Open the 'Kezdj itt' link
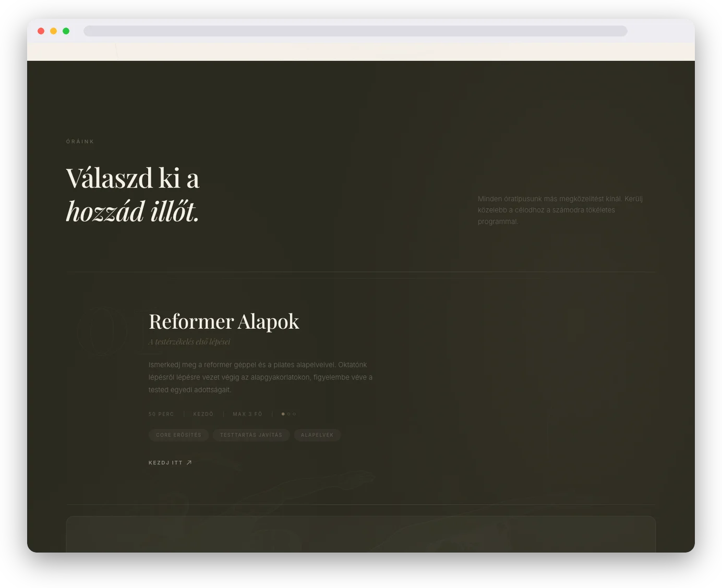722x588 pixels. coord(170,463)
